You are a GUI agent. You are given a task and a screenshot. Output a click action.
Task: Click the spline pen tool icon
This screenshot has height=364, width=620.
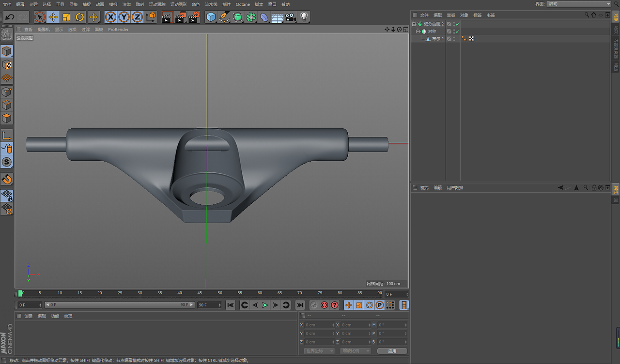click(x=224, y=17)
